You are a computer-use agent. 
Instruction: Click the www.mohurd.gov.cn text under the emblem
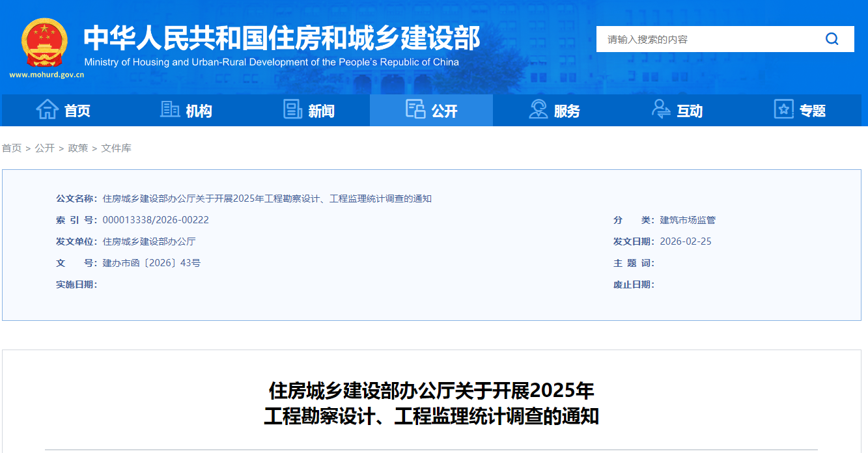46,75
